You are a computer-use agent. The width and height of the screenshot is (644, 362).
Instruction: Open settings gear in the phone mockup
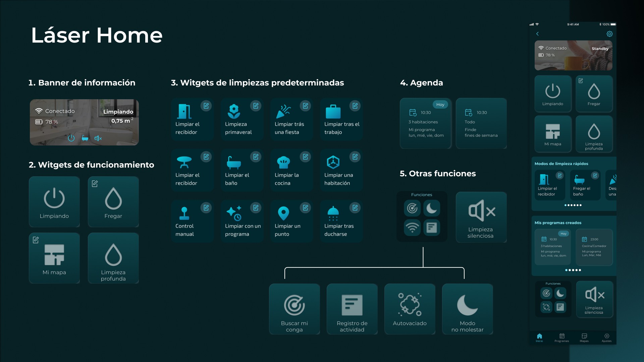point(609,34)
